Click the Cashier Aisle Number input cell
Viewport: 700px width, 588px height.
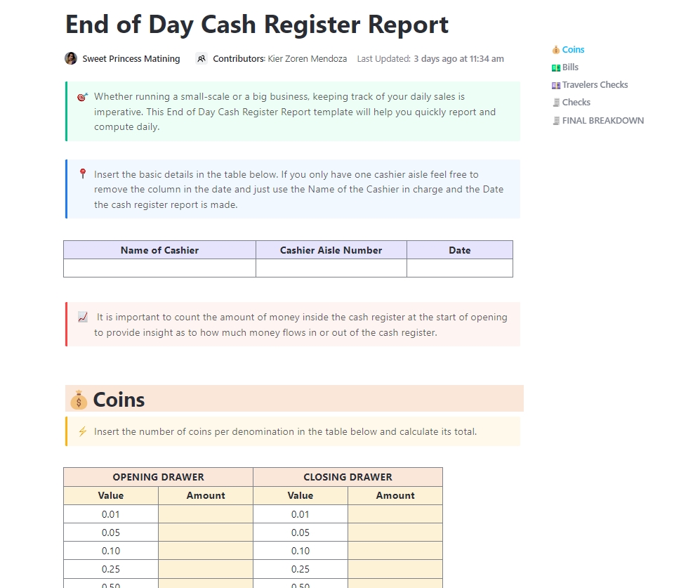[331, 268]
